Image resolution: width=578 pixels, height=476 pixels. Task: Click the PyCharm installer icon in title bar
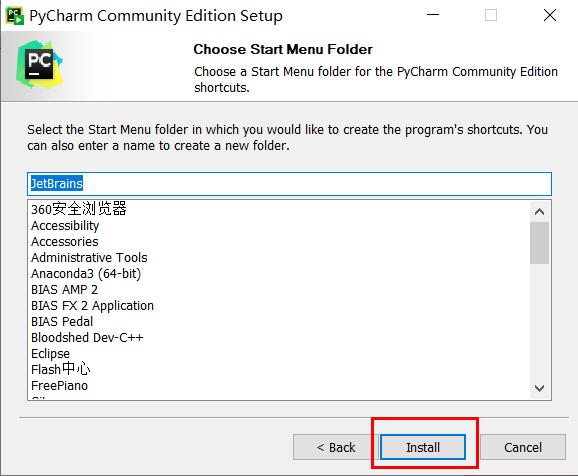pyautogui.click(x=15, y=15)
